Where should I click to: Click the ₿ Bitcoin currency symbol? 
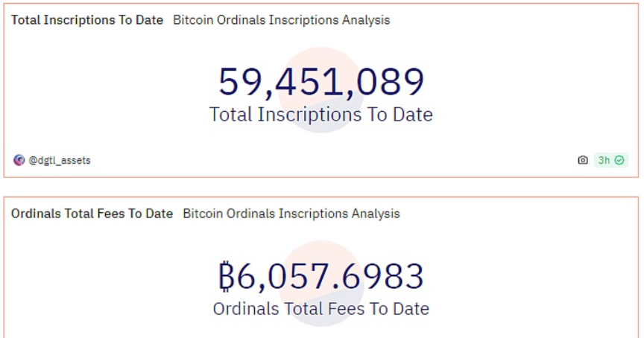[227, 276]
